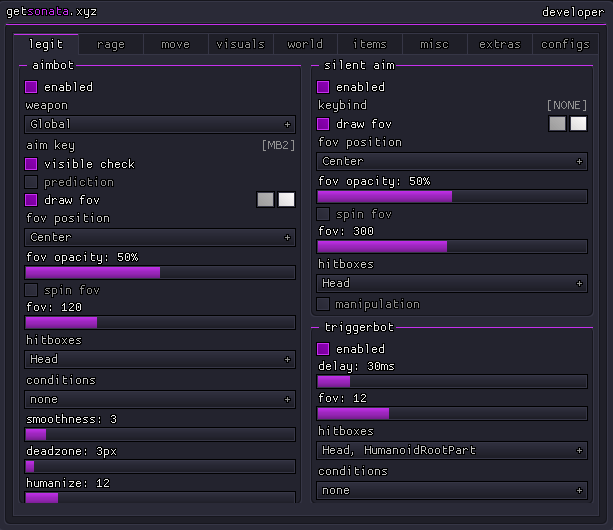Click aimbot white fov color swatch
This screenshot has width=613, height=530.
pyautogui.click(x=287, y=200)
